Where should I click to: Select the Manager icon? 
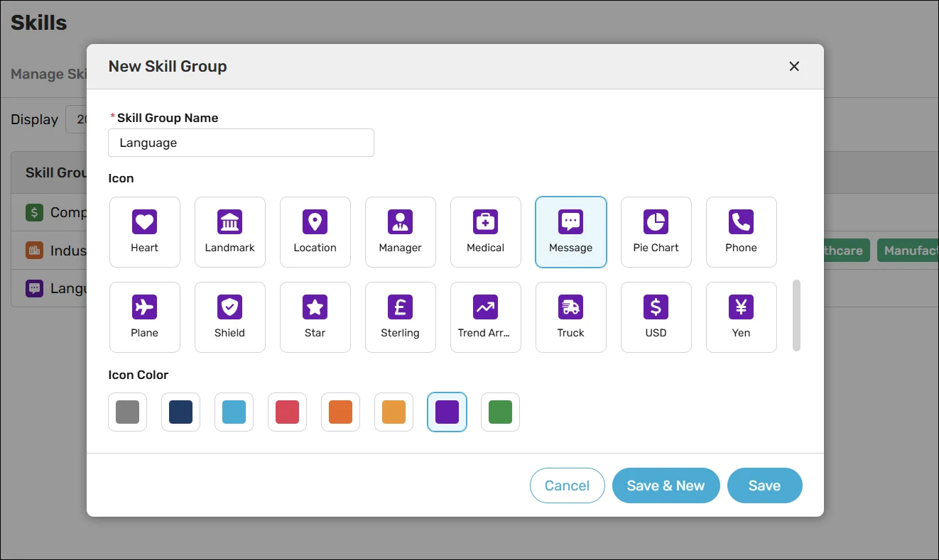[x=401, y=232]
